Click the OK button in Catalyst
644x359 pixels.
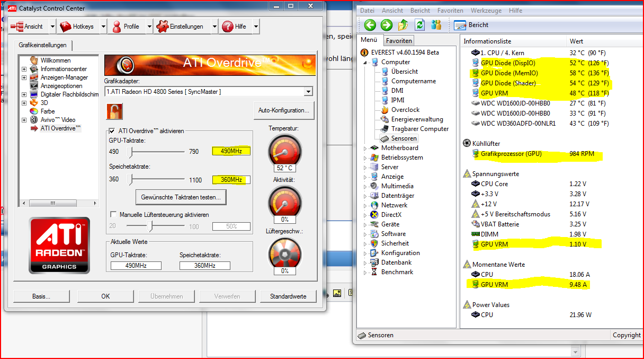click(x=105, y=296)
